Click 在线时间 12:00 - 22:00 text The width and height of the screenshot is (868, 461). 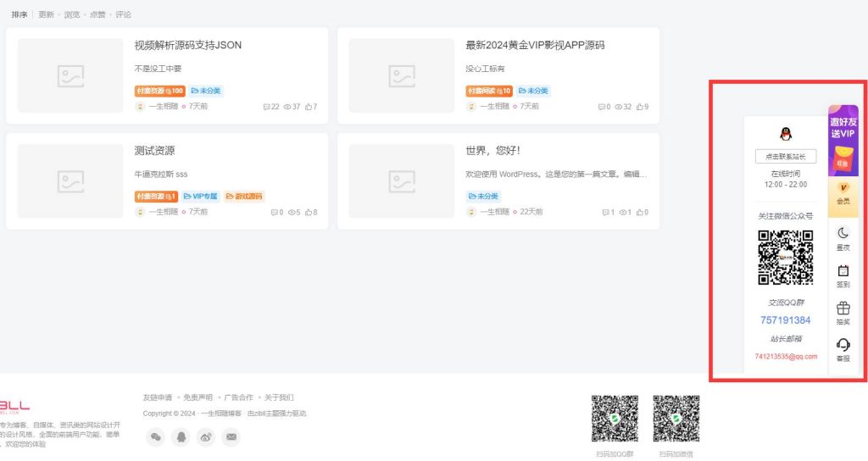tap(786, 179)
